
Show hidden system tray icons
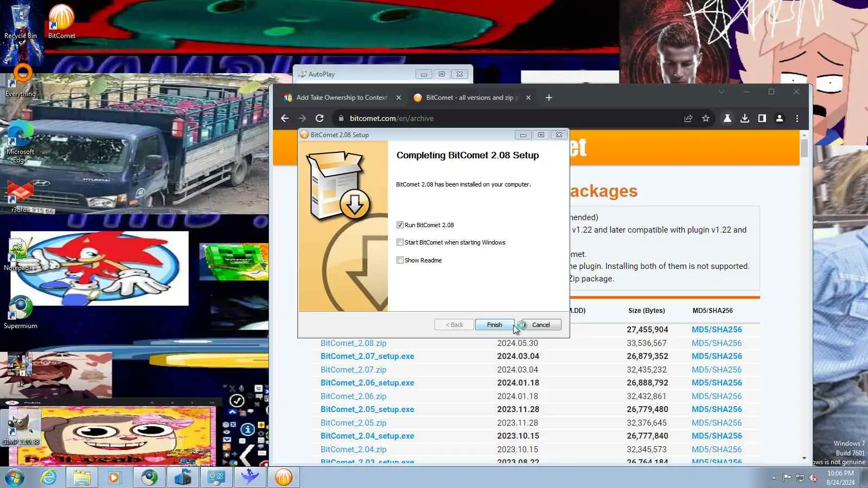point(774,478)
